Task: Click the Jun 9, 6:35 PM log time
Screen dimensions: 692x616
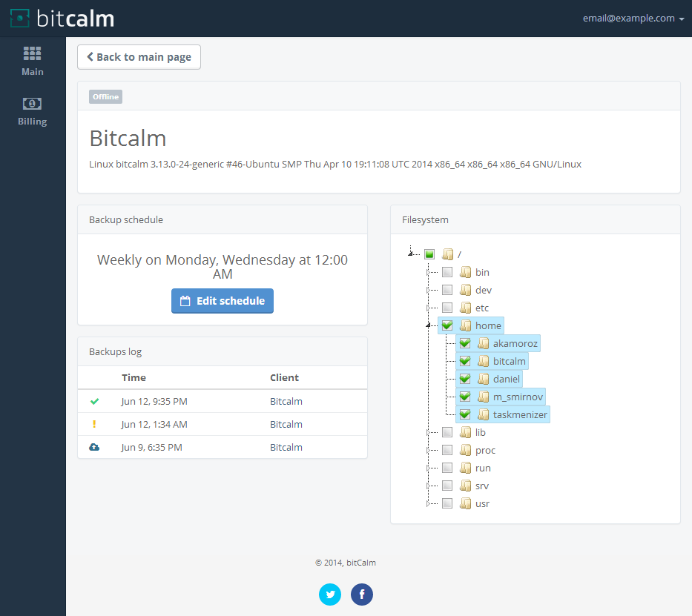Action: coord(151,447)
